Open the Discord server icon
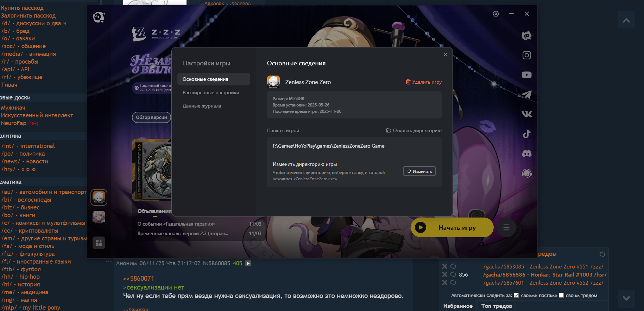This screenshot has width=644, height=311. (527, 154)
